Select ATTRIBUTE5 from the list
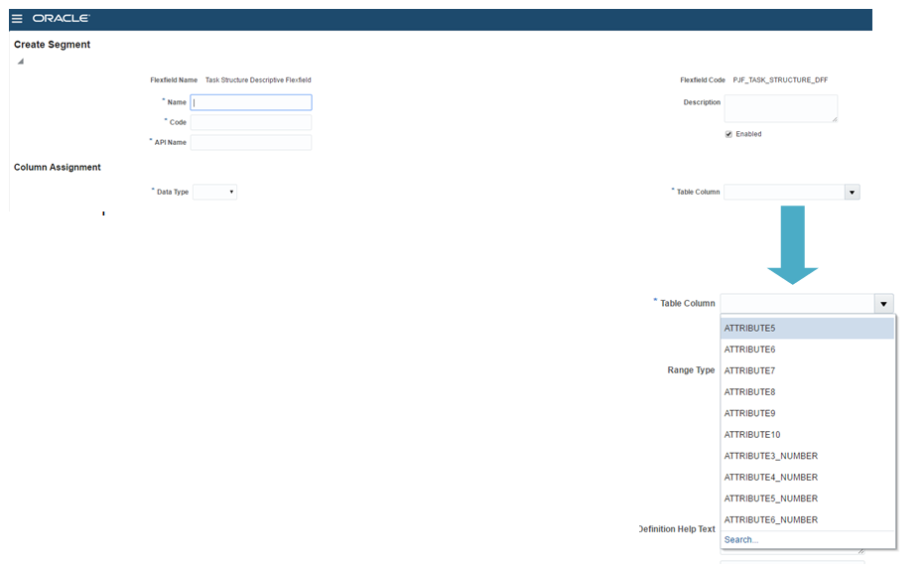The image size is (924, 570). [807, 329]
